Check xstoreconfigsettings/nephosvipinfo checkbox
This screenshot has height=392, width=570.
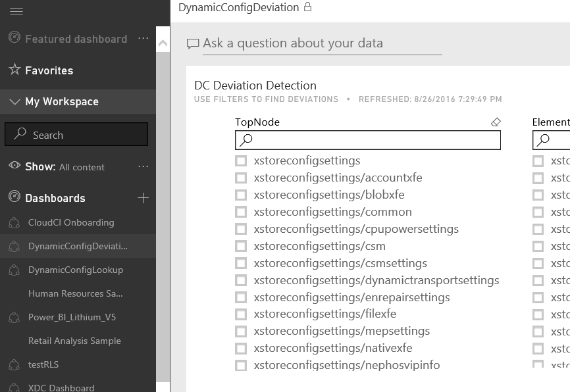tap(241, 365)
